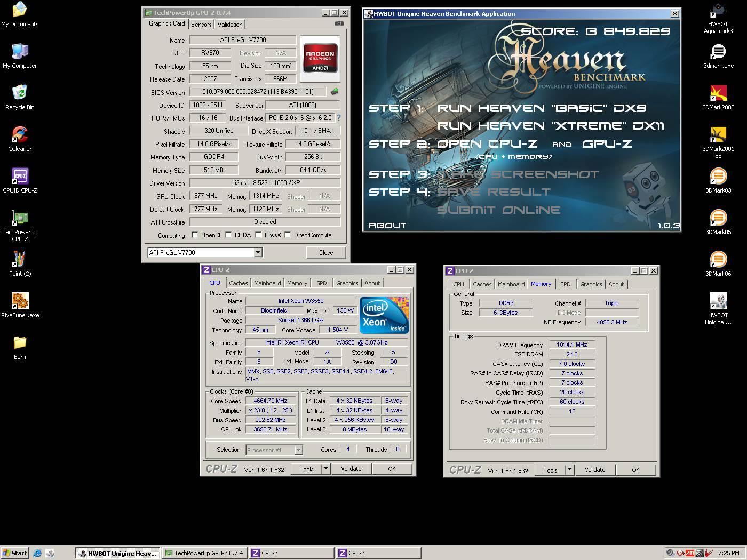Enable the OpenCL checkbox
Image resolution: width=747 pixels, height=560 pixels.
pyautogui.click(x=195, y=235)
